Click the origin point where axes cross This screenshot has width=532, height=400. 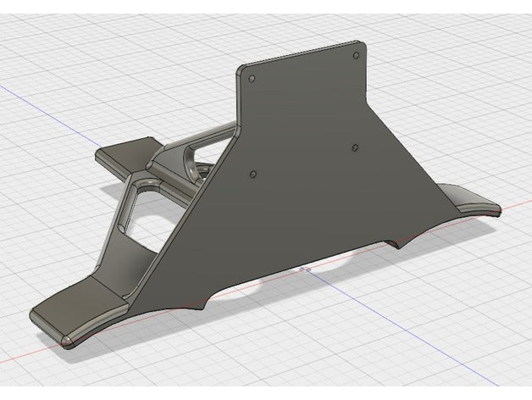tap(305, 269)
